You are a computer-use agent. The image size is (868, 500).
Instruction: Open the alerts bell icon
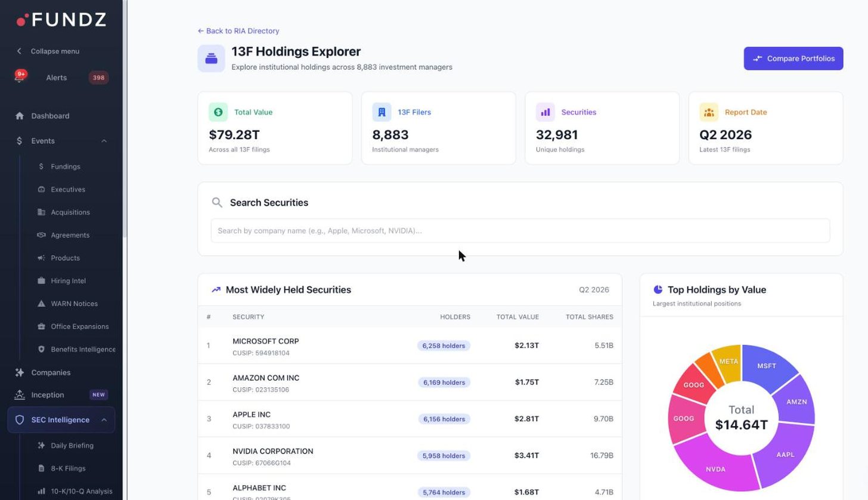pos(20,77)
